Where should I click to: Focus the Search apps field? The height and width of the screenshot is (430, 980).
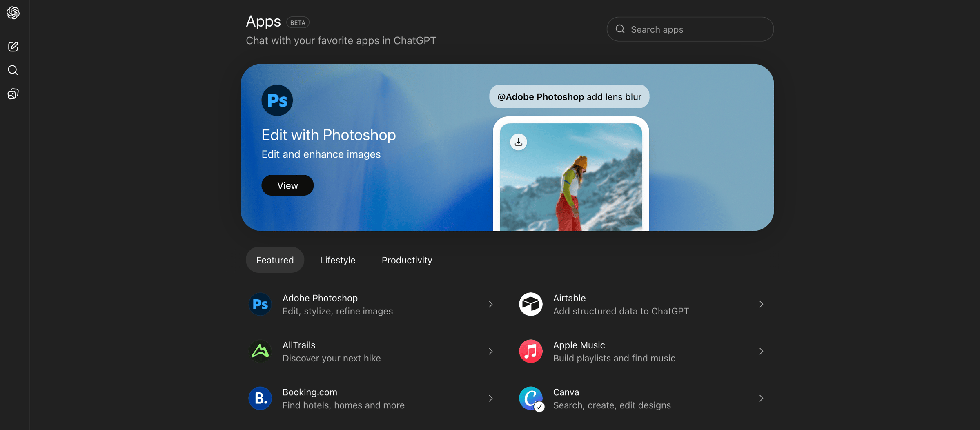click(694, 29)
